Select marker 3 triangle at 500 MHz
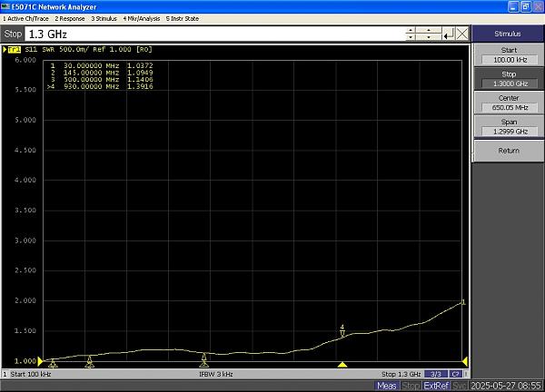545x392 pixels. 204,360
